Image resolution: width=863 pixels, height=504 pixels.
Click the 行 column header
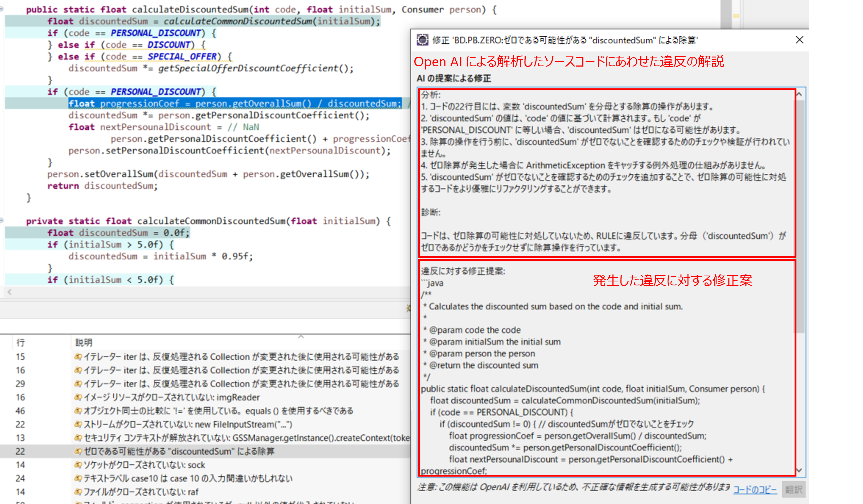click(21, 342)
